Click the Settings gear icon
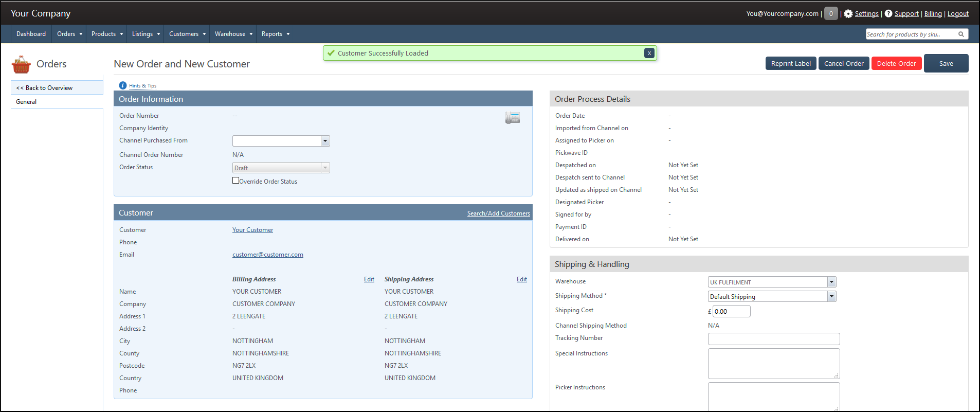 click(848, 14)
